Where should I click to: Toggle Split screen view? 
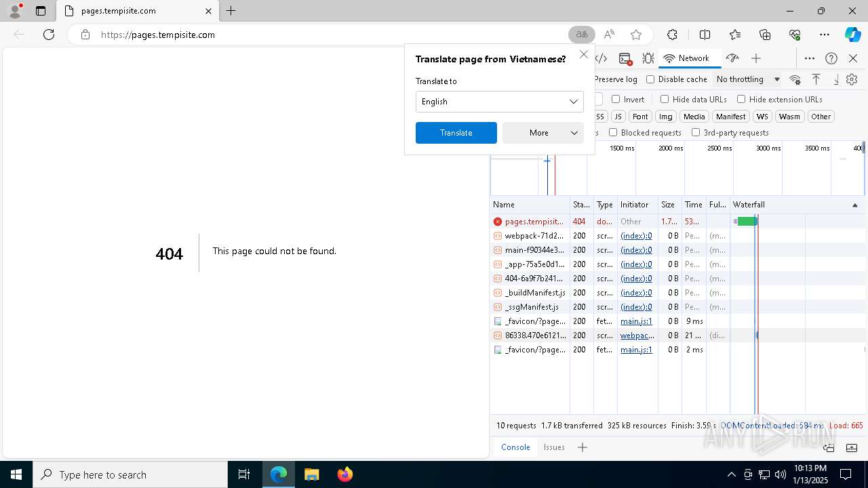click(x=705, y=35)
